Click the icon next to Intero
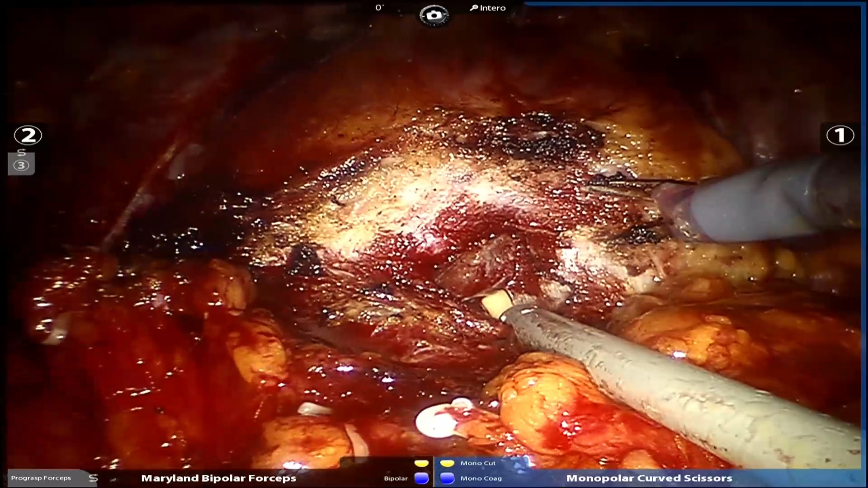Viewport: 868px width, 488px height. click(x=474, y=8)
